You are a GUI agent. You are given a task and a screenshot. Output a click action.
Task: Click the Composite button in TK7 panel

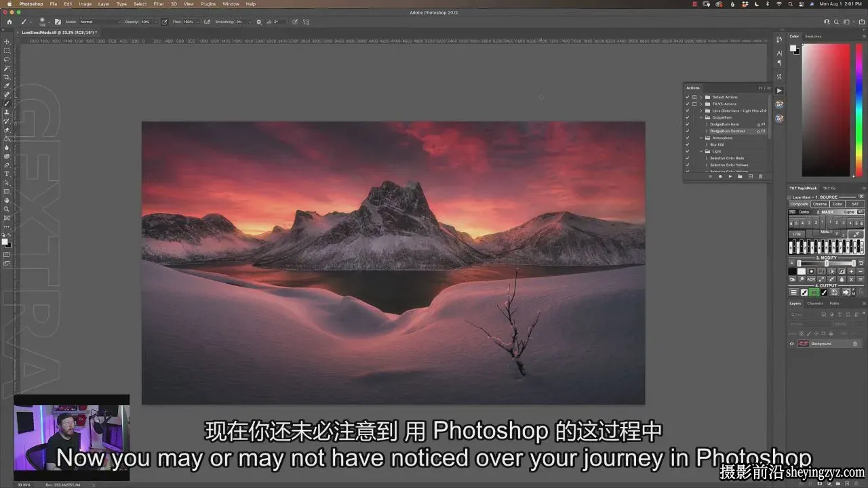[799, 204]
